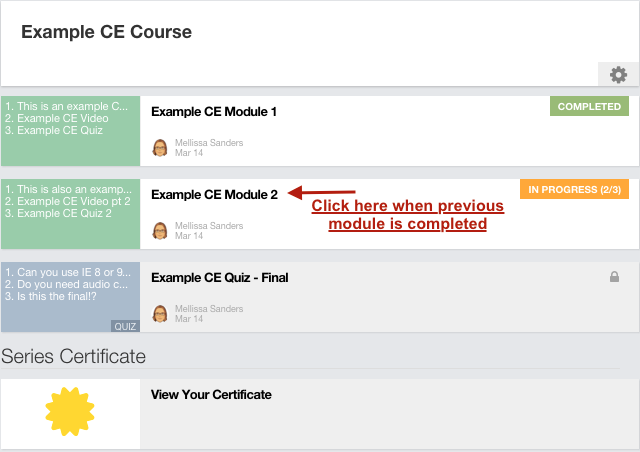The width and height of the screenshot is (640, 452).
Task: Select View Your Certificate
Action: [x=211, y=394]
